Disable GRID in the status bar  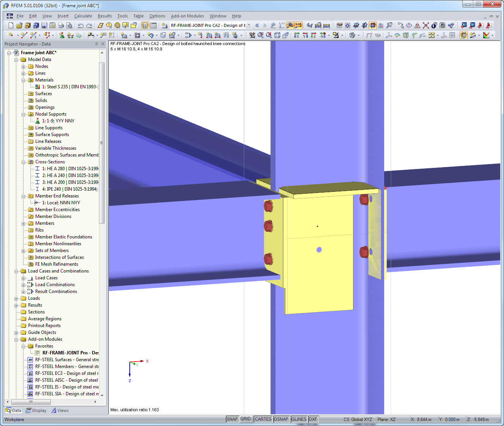point(245,419)
